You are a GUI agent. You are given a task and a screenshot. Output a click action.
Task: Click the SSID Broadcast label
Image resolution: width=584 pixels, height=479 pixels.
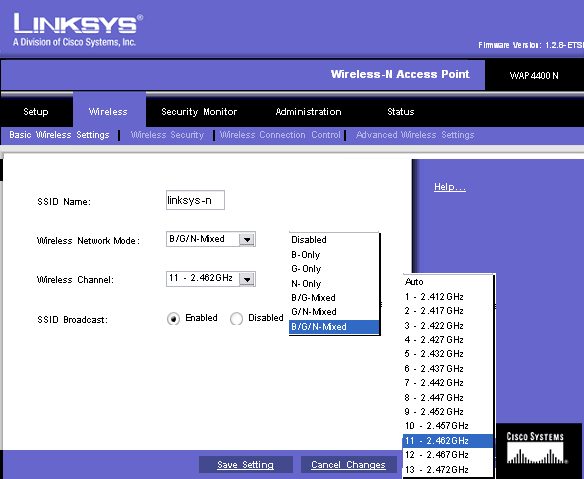click(73, 320)
